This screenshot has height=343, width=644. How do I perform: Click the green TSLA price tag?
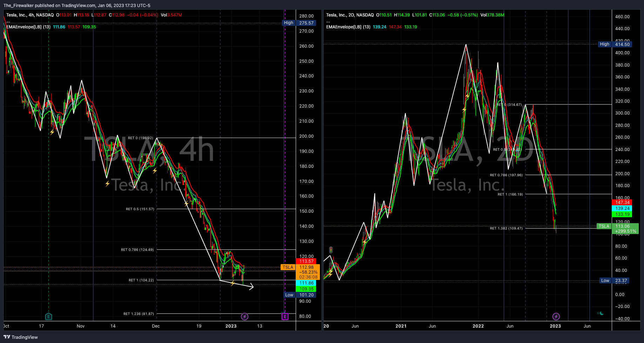(604, 226)
